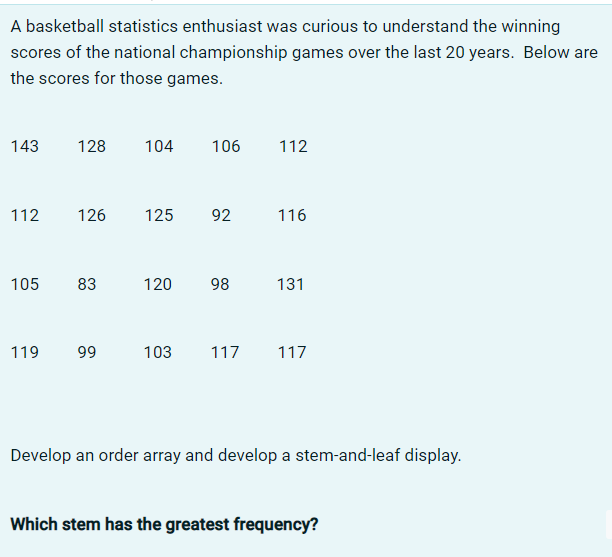The image size is (612, 557).
Task: Click the score 106
Action: click(226, 146)
